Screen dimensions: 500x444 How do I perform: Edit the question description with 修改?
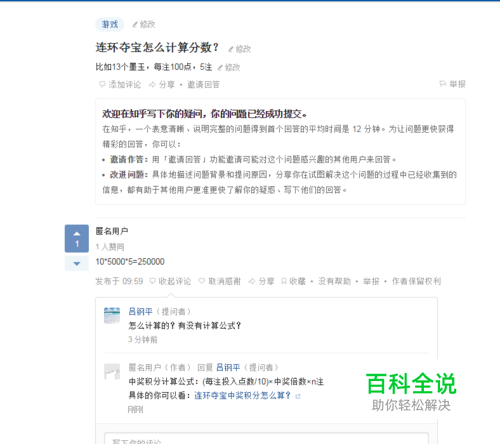pyautogui.click(x=229, y=67)
